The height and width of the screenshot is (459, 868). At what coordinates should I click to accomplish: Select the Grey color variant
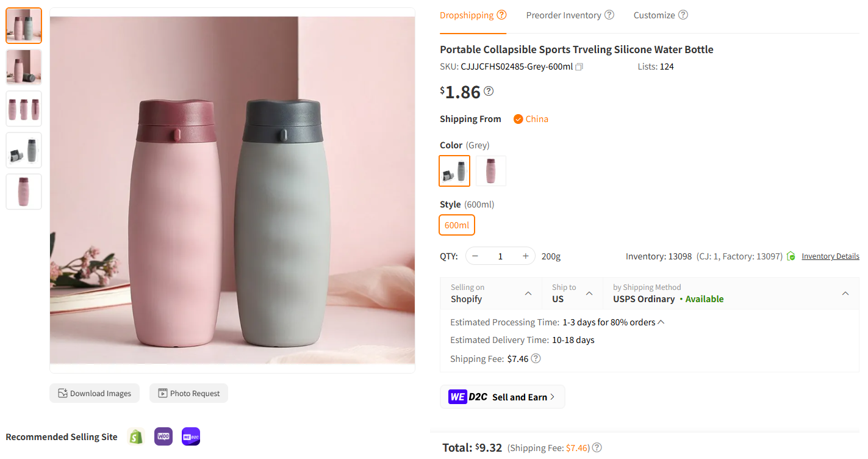pos(454,171)
